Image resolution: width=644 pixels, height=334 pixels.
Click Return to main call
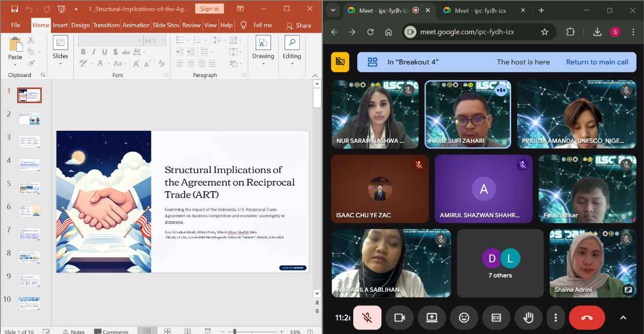[597, 62]
